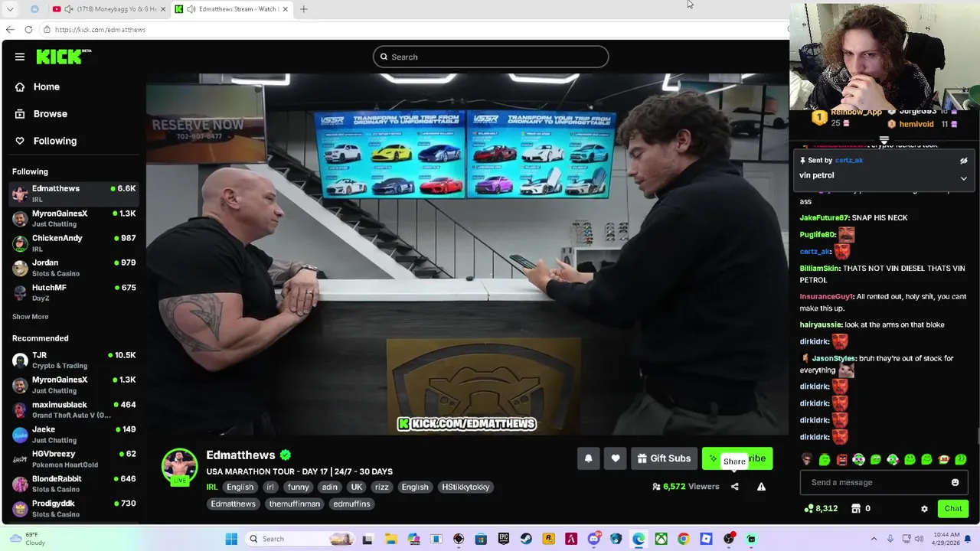Open the Kick hamburger menu
The height and width of the screenshot is (551, 980).
(x=20, y=57)
